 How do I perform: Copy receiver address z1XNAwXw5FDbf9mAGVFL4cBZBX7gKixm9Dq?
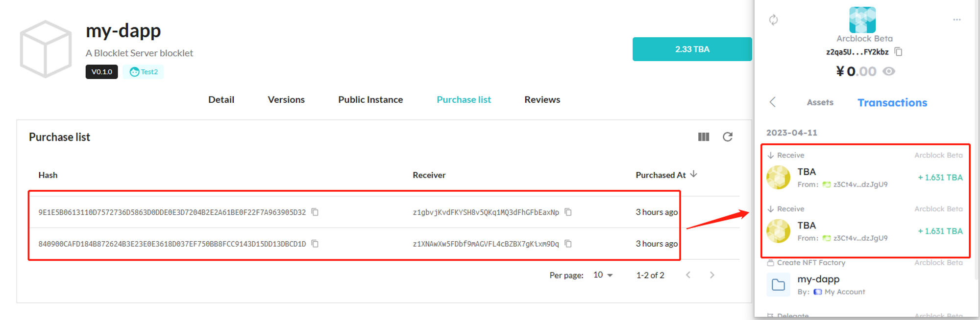(x=568, y=244)
